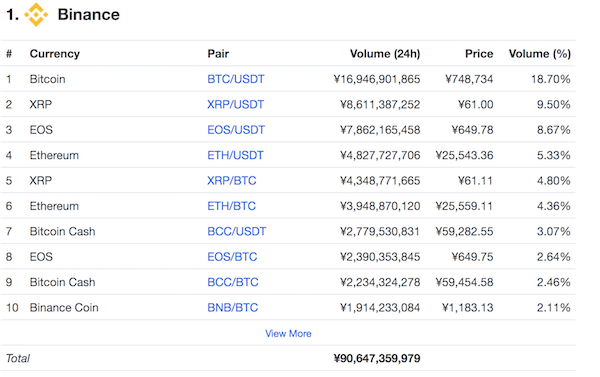The image size is (600, 377).
Task: Click the Price column header
Action: (x=479, y=54)
